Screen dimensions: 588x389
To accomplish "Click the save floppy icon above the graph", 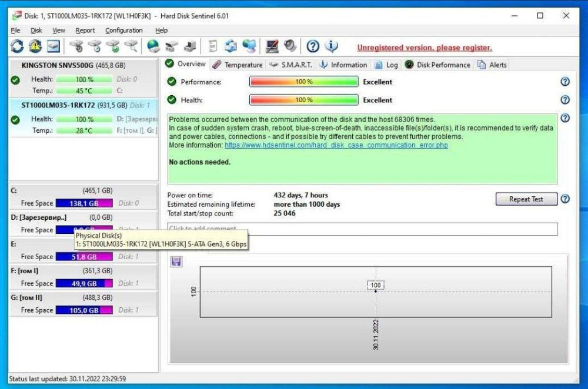I will (x=176, y=261).
